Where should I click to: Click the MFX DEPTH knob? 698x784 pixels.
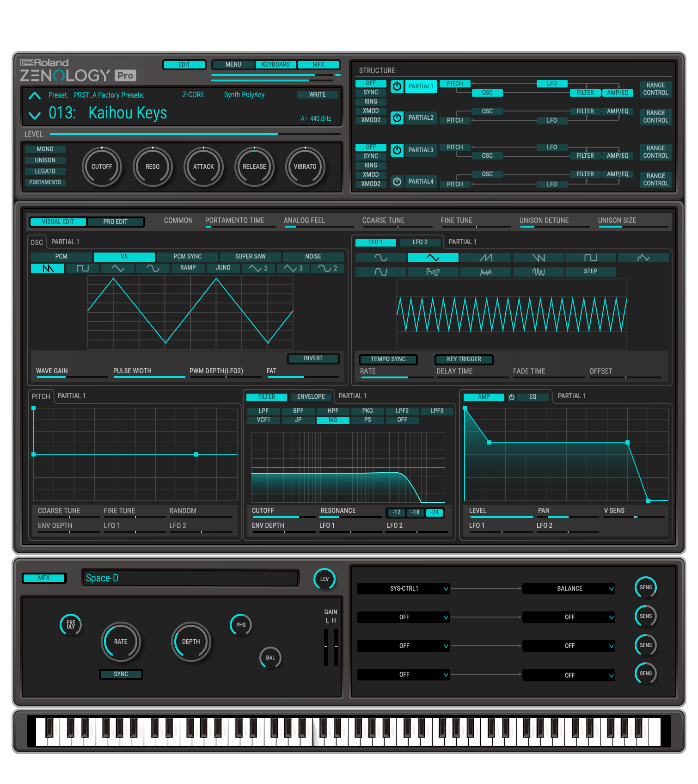tap(191, 642)
